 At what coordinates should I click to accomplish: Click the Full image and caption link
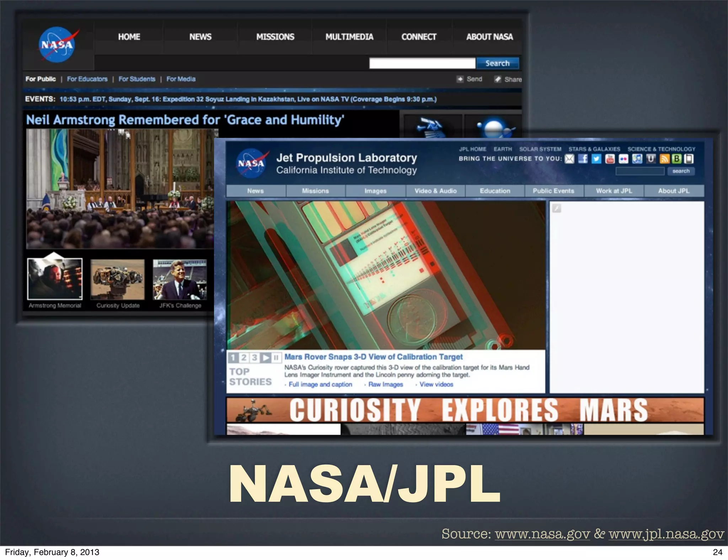point(320,384)
